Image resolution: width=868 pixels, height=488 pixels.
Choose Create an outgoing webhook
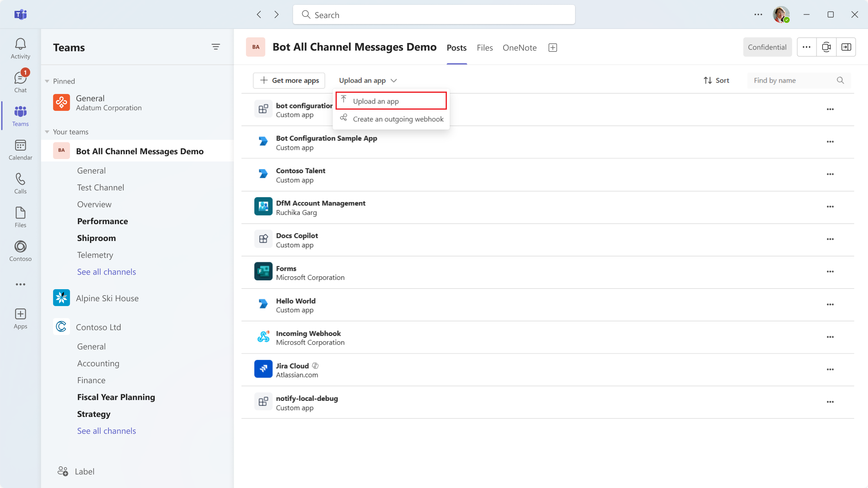398,119
